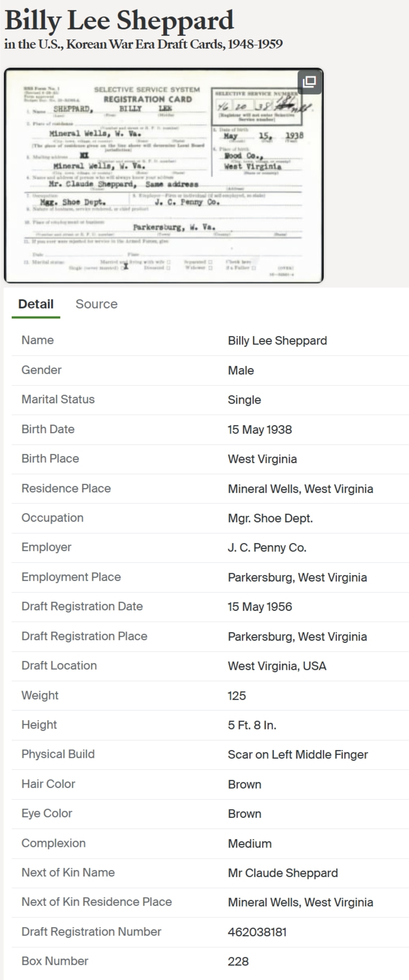
Task: Select the Detail tab
Action: (x=36, y=304)
